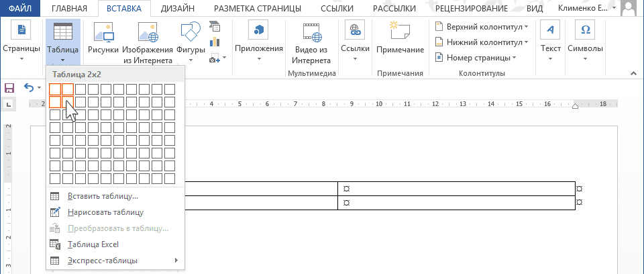644x274 pixels.
Task: Click the Экспресс-таблицы icon
Action: coord(54,261)
